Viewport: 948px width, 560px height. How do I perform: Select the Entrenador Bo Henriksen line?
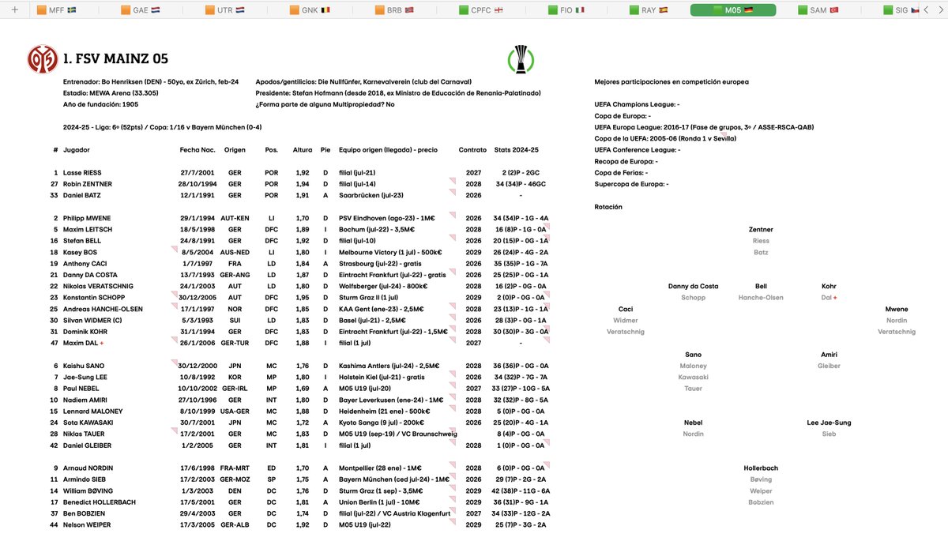coord(152,82)
